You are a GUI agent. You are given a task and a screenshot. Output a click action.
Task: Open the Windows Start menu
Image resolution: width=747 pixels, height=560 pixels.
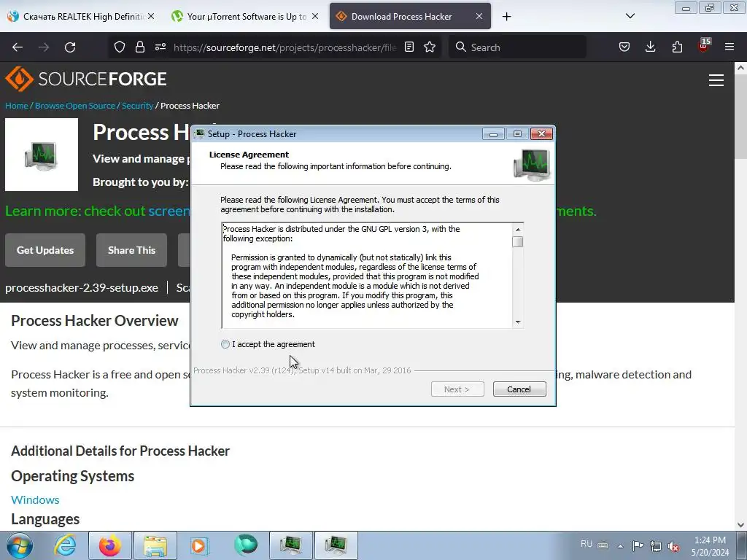pyautogui.click(x=19, y=545)
